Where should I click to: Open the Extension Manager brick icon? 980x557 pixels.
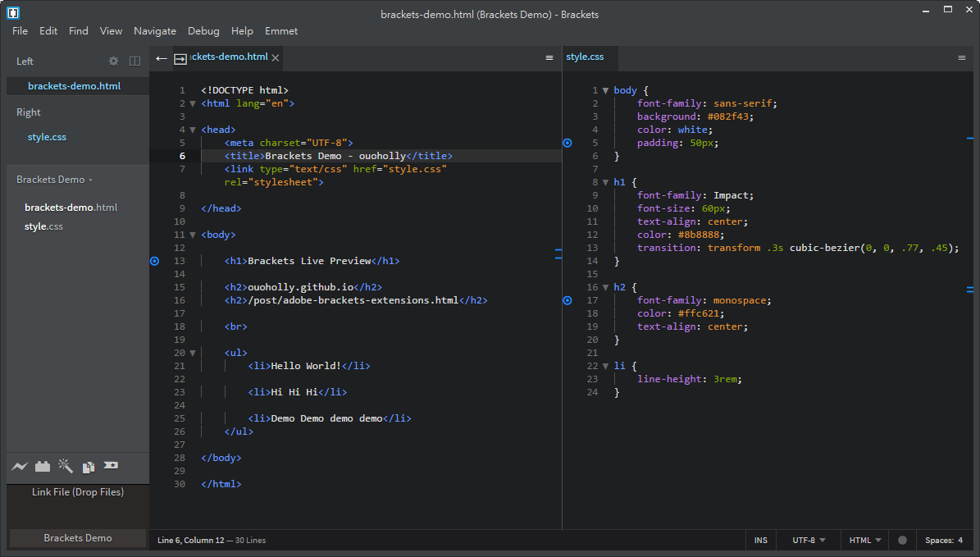point(43,467)
